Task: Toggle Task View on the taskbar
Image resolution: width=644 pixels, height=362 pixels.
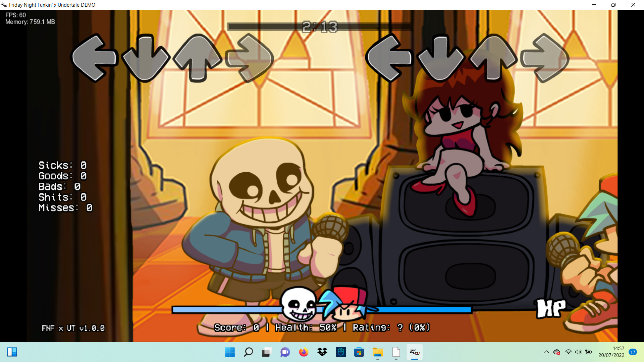Action: [266, 352]
